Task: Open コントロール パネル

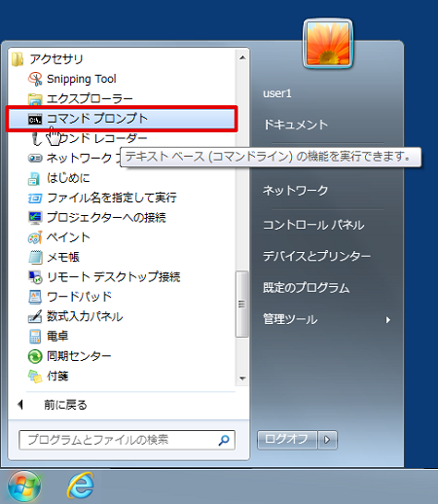Action: [x=313, y=225]
